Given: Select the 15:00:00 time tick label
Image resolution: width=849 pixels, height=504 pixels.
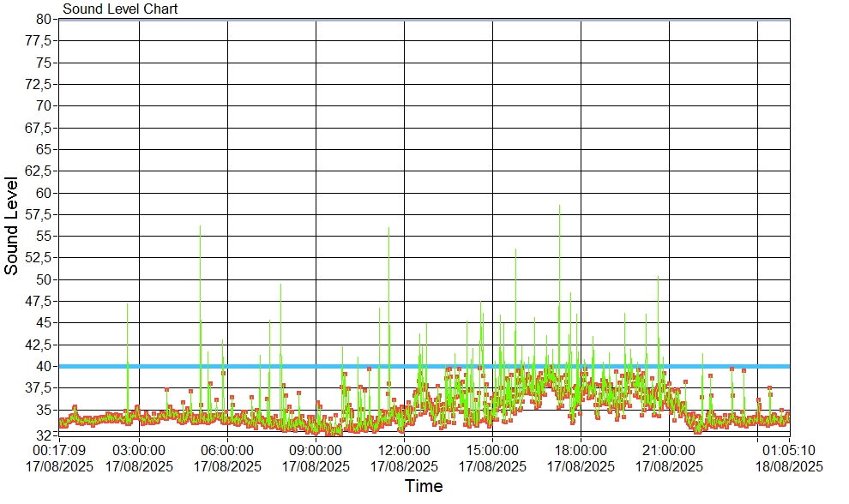Looking at the screenshot, I should pos(492,450).
